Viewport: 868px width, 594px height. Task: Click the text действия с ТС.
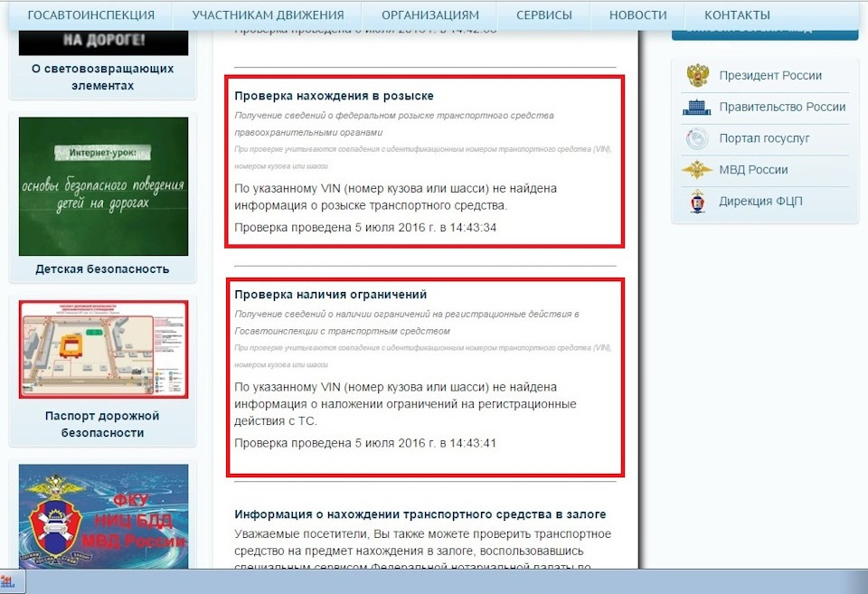(x=276, y=420)
